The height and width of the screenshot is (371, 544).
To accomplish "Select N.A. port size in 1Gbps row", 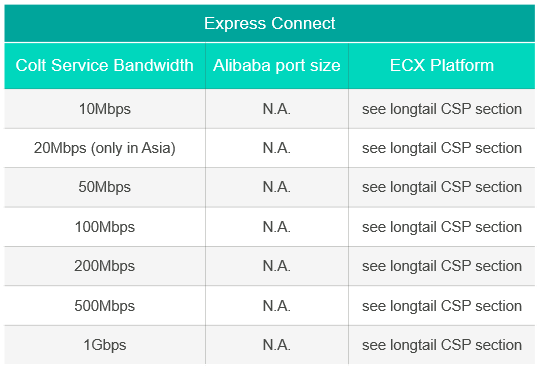I will [x=277, y=345].
